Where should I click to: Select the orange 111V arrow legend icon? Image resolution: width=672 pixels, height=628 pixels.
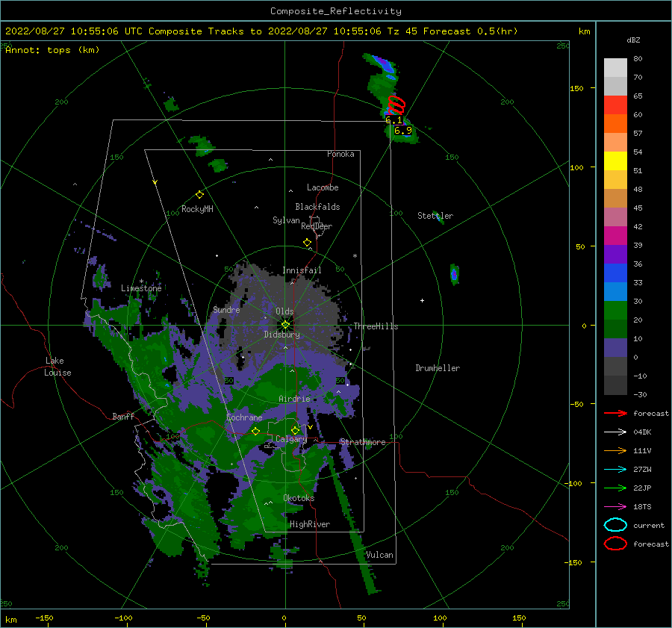coord(615,450)
